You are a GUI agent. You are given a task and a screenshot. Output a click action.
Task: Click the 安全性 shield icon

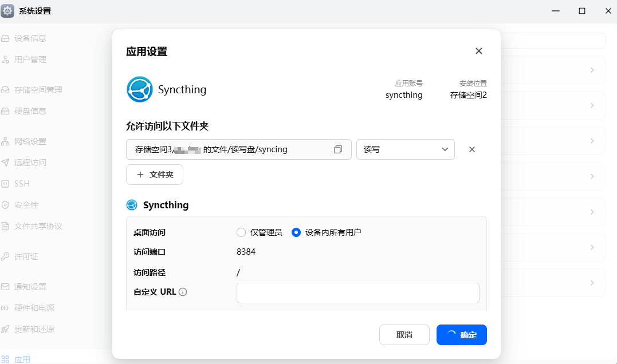point(5,205)
